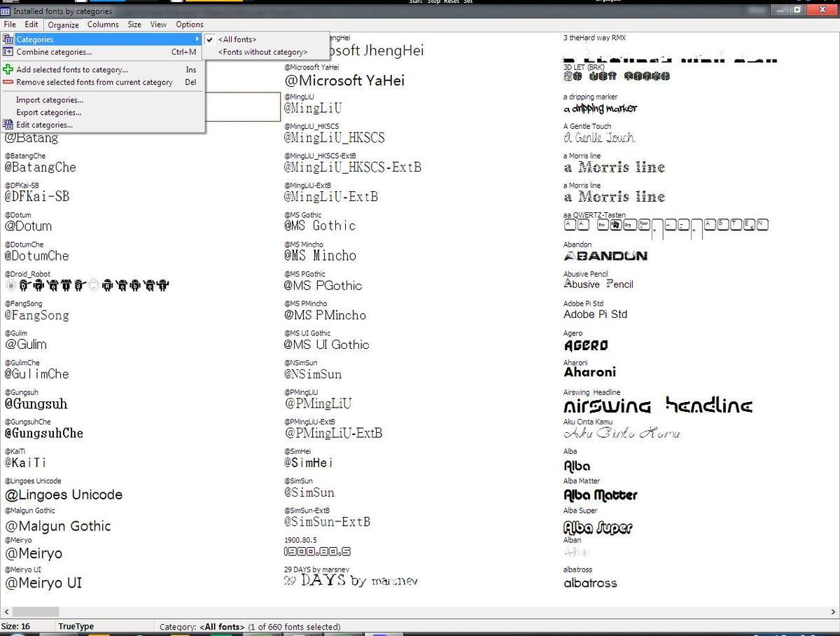Select the Airswing Headline font entry
This screenshot has width=840, height=636.
click(x=657, y=406)
